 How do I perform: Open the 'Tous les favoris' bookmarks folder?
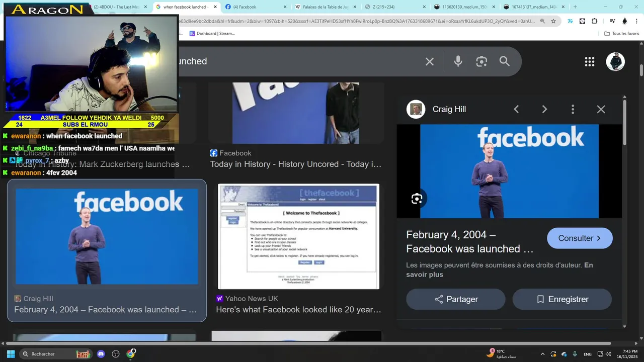point(622,34)
